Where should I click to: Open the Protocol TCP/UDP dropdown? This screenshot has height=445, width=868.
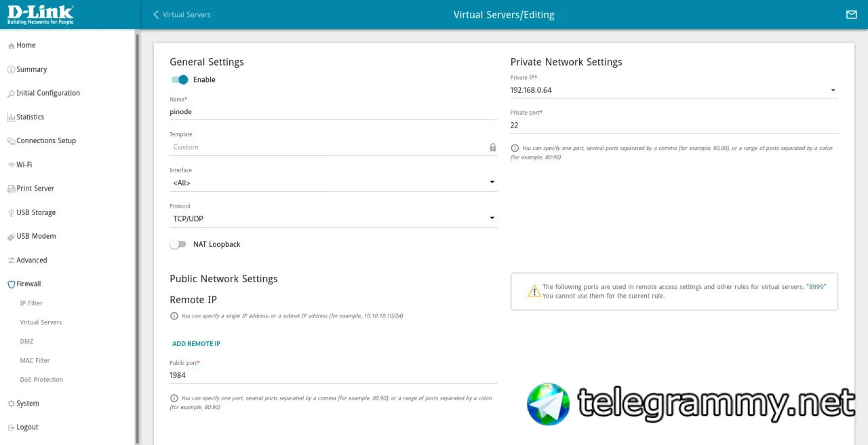point(334,218)
